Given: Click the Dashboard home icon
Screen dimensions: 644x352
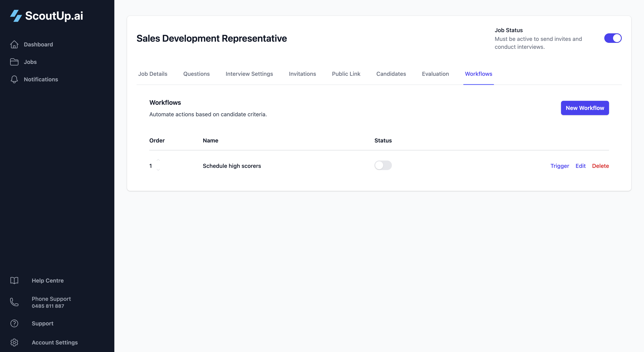Looking at the screenshot, I should point(14,44).
